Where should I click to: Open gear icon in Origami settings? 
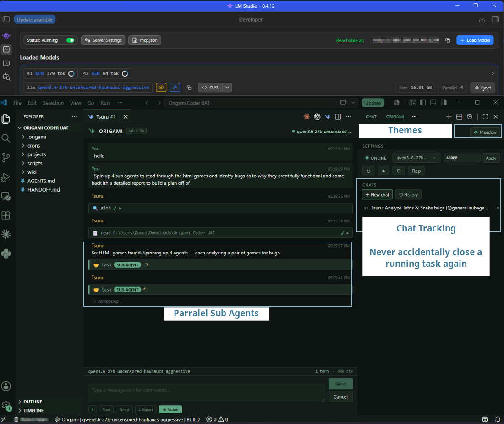399,171
